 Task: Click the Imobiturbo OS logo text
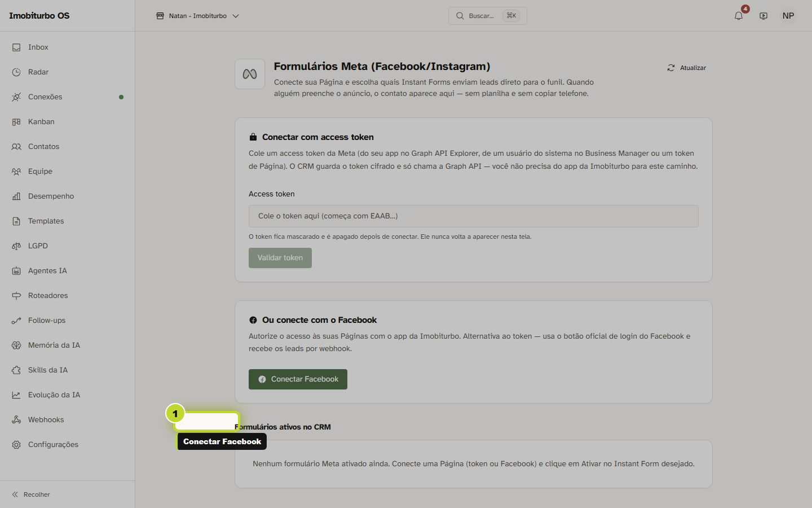[x=39, y=16]
